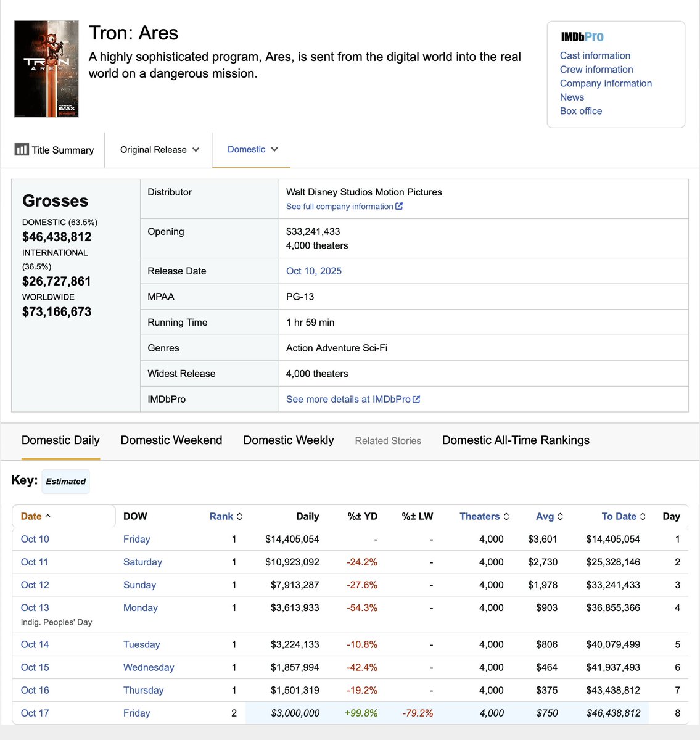Select the worldwide gross $73,166,673 figure
The image size is (700, 740).
(x=57, y=311)
